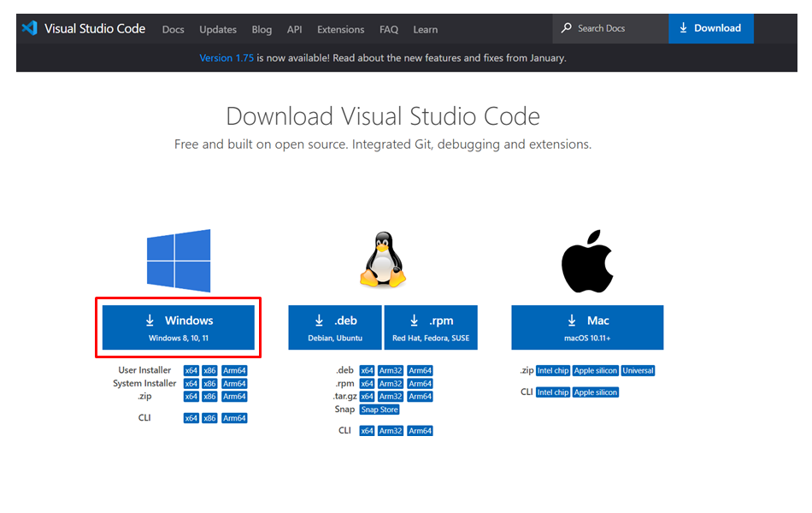Download the Mac macOS 10.11+ build
This screenshot has width=812, height=513.
[587, 327]
